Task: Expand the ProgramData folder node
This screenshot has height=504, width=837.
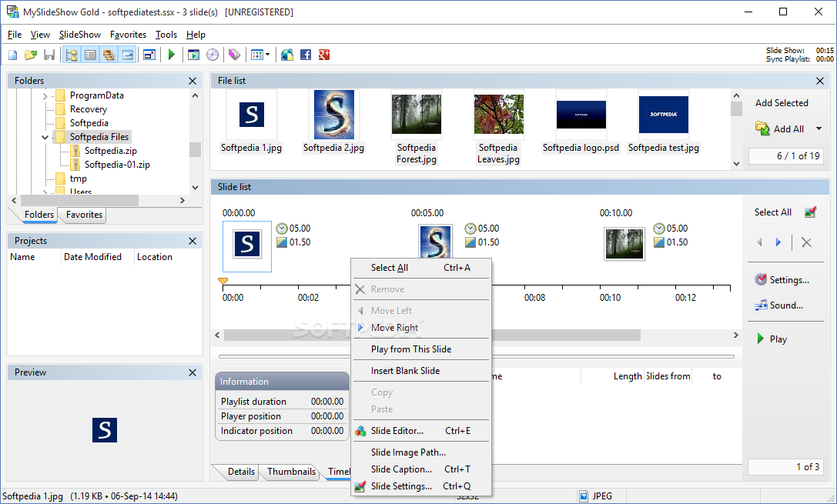Action: click(45, 96)
